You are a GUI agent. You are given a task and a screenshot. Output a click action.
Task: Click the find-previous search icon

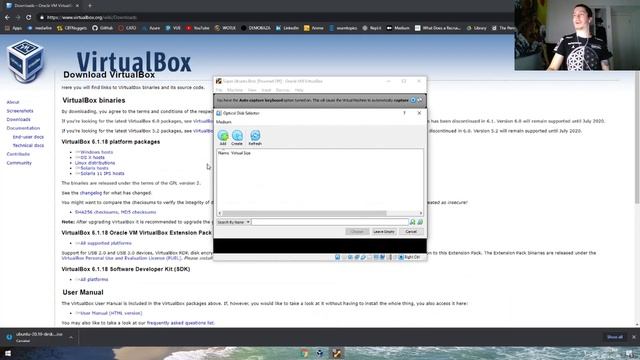point(420,222)
